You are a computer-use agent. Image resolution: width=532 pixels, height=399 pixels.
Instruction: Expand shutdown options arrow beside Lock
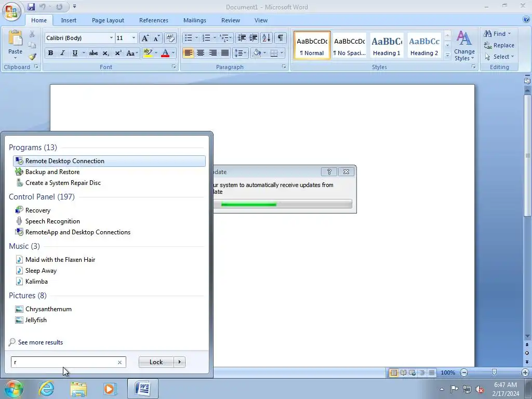click(x=179, y=362)
